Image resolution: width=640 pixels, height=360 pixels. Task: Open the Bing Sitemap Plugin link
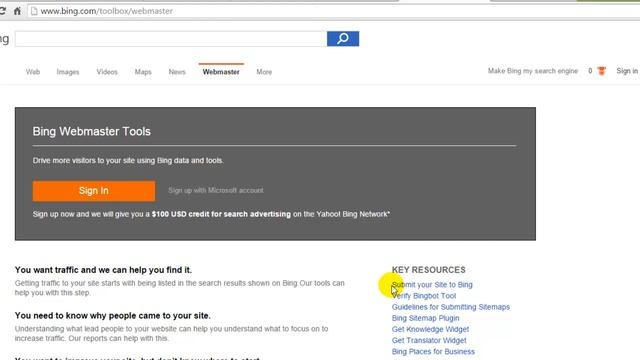425,318
